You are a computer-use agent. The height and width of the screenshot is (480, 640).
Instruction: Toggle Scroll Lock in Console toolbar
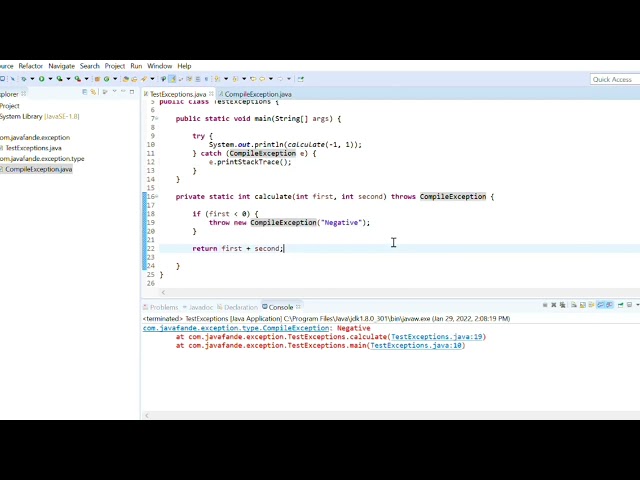tap(582, 305)
